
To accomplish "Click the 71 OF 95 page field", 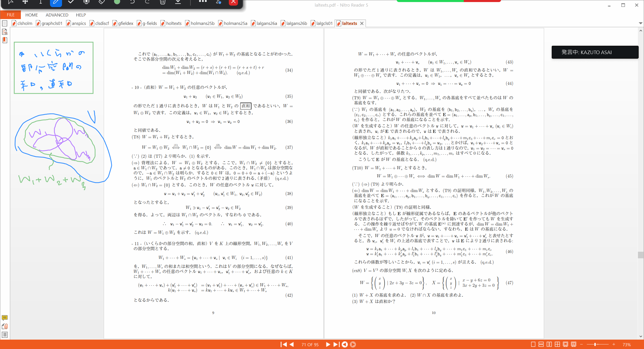I will pos(310,345).
